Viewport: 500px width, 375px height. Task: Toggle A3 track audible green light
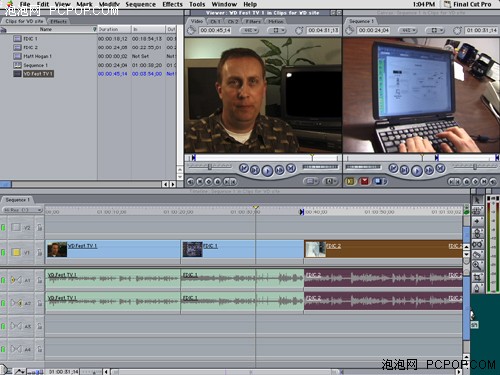(x=3, y=326)
